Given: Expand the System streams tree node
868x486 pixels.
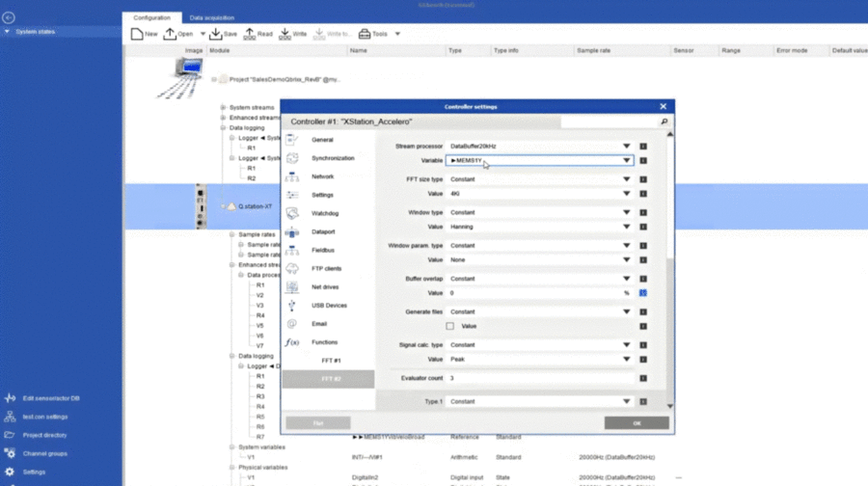Looking at the screenshot, I should tap(223, 107).
